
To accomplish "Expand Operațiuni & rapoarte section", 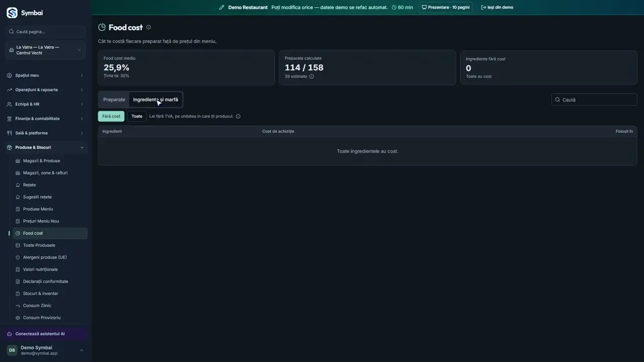I will [45, 90].
